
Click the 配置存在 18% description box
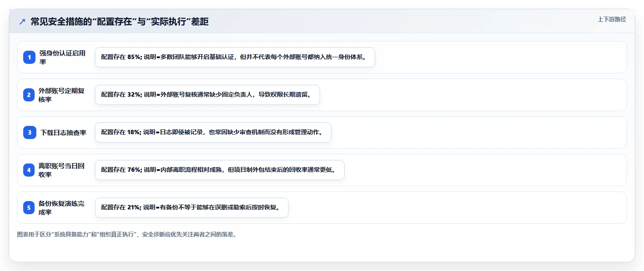(x=213, y=132)
